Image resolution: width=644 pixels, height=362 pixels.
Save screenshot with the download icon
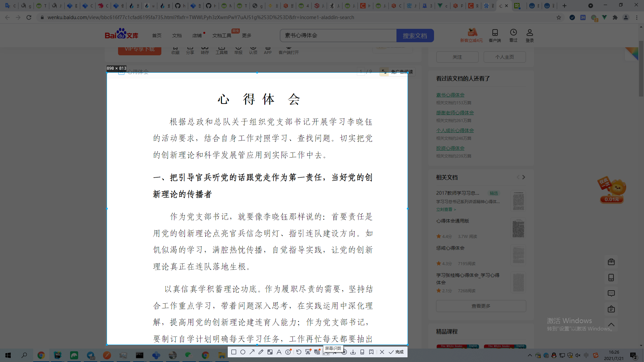click(353, 352)
